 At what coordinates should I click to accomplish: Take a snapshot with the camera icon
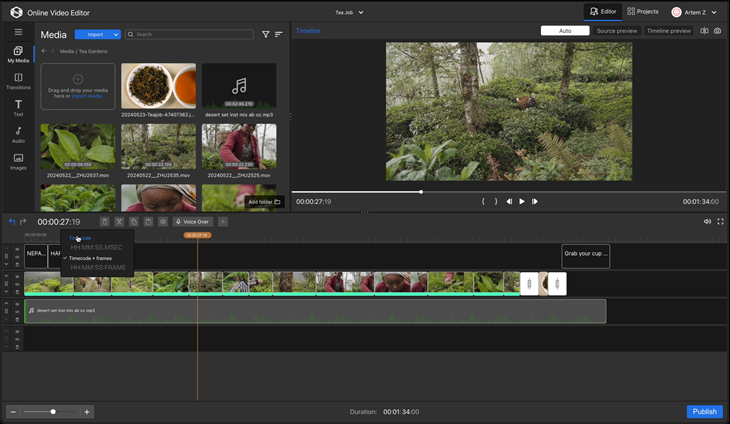pos(717,31)
